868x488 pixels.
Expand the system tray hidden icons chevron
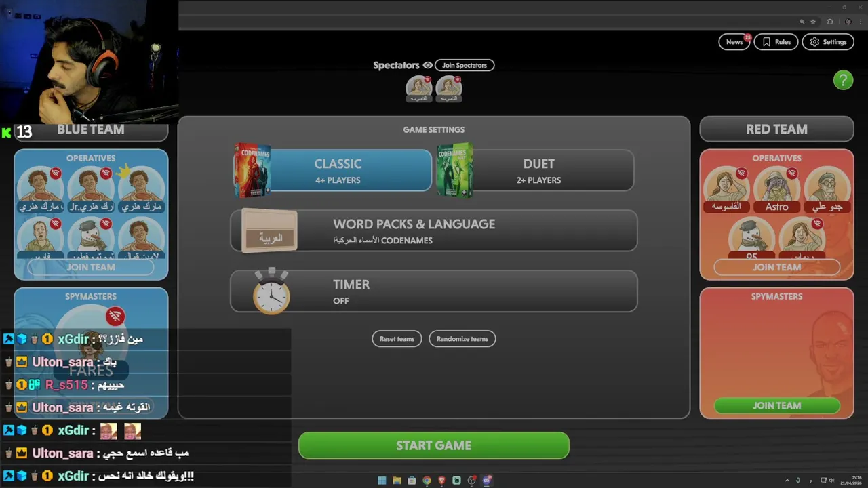click(x=787, y=481)
